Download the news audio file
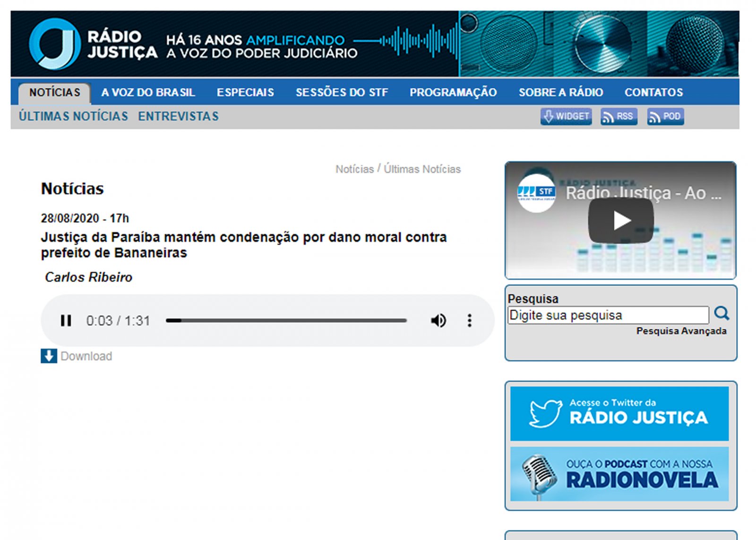 pyautogui.click(x=77, y=356)
